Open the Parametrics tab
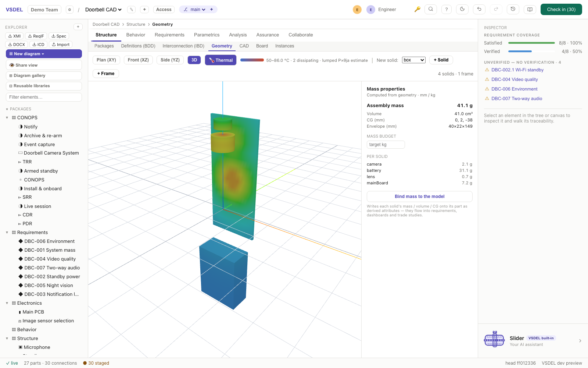Screen dimensions: 588x368 [x=207, y=35]
